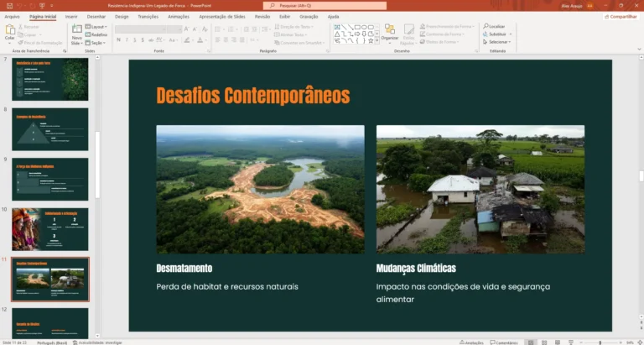
Task: Switch to the Animações tab
Action: click(x=179, y=17)
